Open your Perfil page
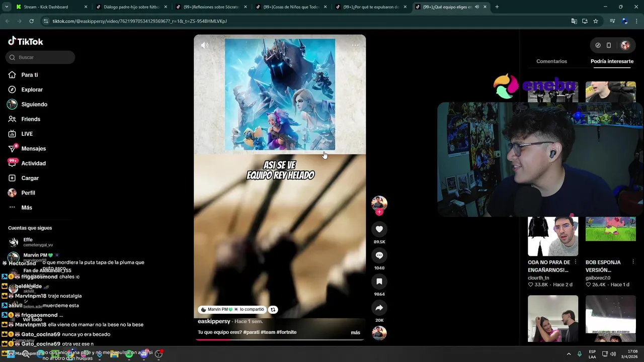Screen dimensions: 644x362 pos(28,193)
